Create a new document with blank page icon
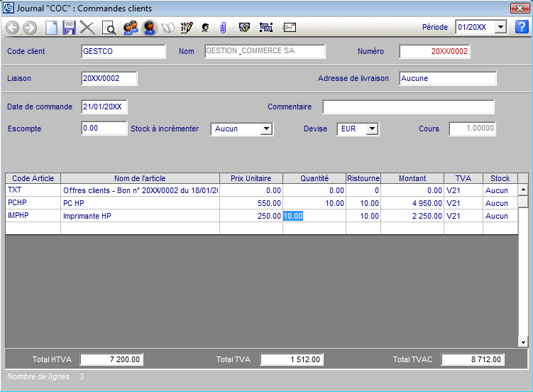Screen dimensions: 533x392 point(52,28)
